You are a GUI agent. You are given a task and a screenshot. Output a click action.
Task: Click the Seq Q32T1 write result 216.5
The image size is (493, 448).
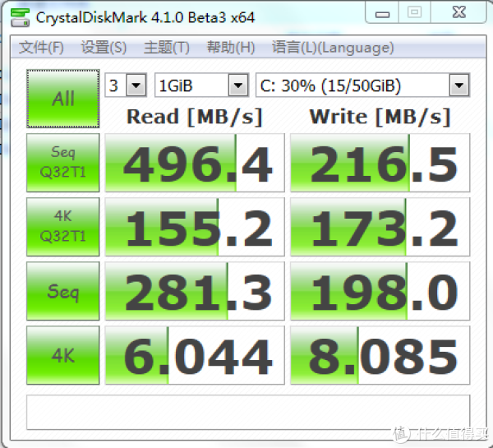[x=380, y=163]
